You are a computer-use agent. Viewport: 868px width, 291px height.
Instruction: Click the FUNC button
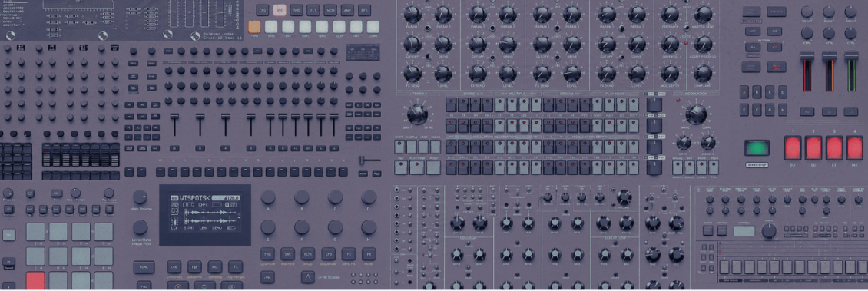(144, 267)
